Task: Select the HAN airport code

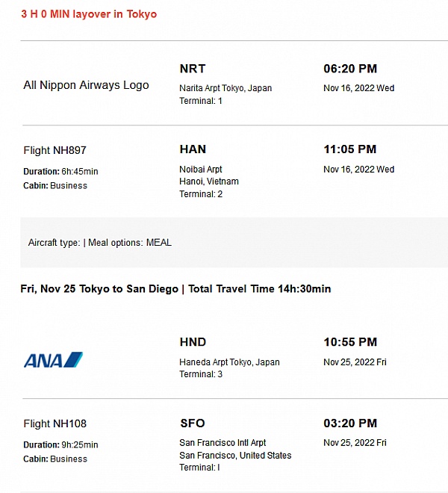Action: pos(193,149)
